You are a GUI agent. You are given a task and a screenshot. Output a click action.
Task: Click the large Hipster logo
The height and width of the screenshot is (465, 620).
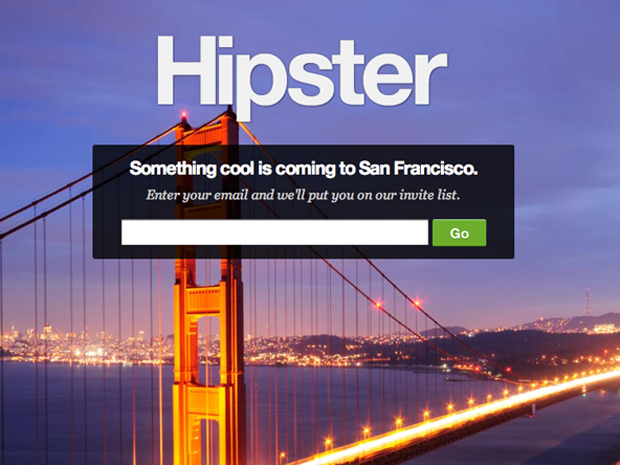302,77
